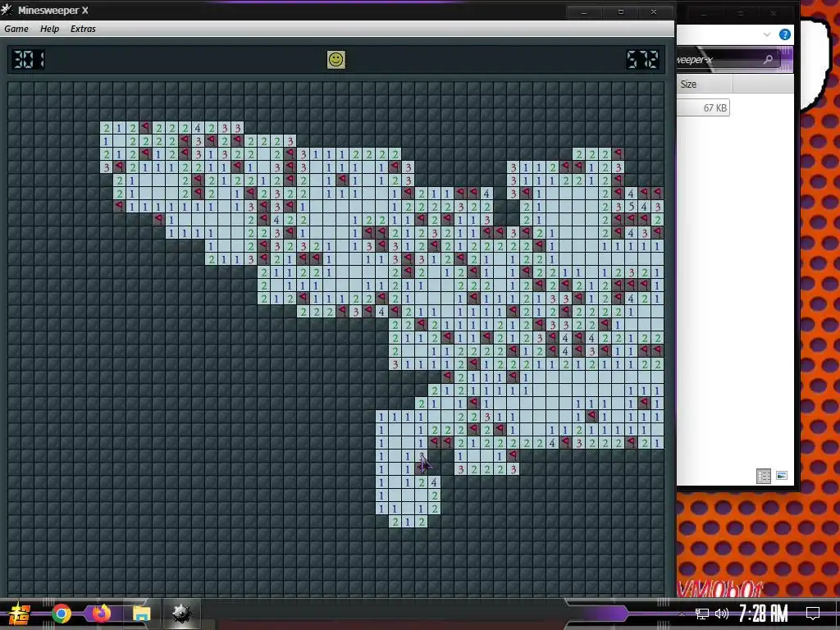The height and width of the screenshot is (630, 840).
Task: Click the flag in the topmost revealed row
Action: click(x=146, y=128)
